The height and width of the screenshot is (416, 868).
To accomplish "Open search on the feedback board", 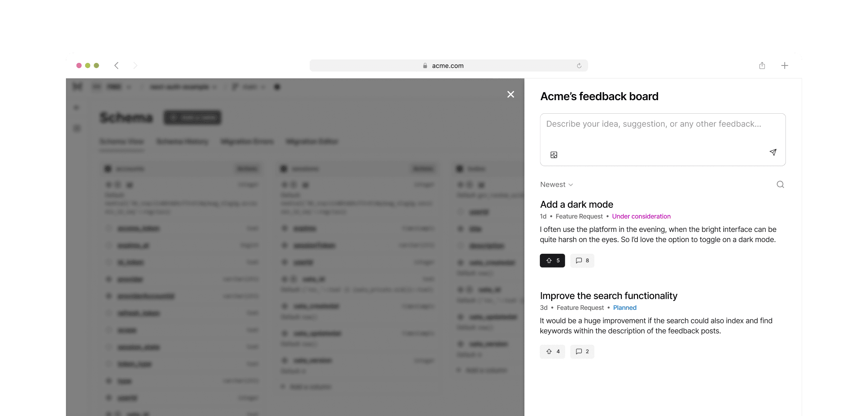I will click(780, 184).
